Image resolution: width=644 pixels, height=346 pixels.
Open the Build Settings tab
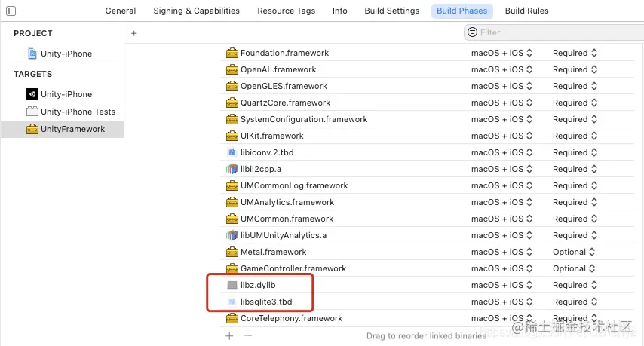[x=392, y=11]
